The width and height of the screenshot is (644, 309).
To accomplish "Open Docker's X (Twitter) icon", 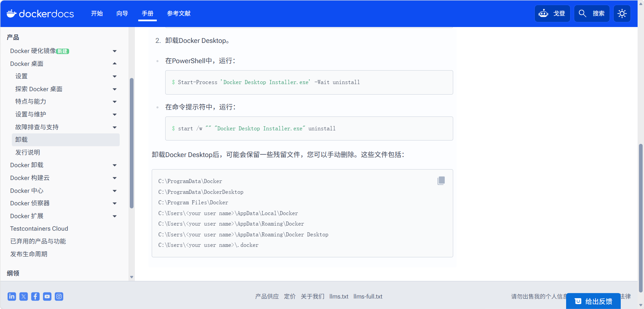I will point(24,297).
